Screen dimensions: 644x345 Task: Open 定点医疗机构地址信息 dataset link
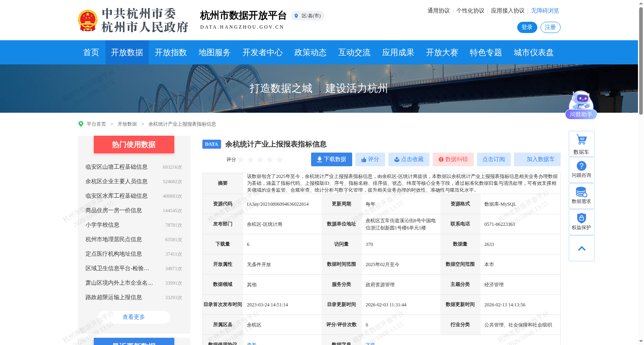click(114, 254)
